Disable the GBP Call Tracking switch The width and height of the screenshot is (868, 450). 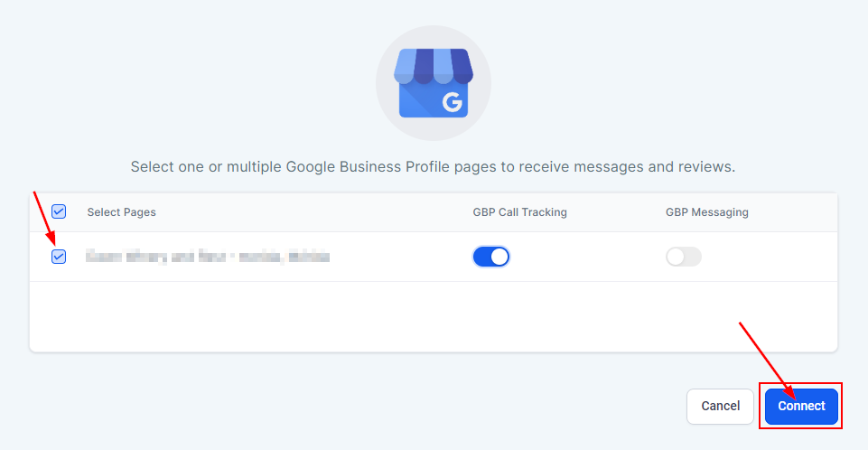pyautogui.click(x=490, y=257)
